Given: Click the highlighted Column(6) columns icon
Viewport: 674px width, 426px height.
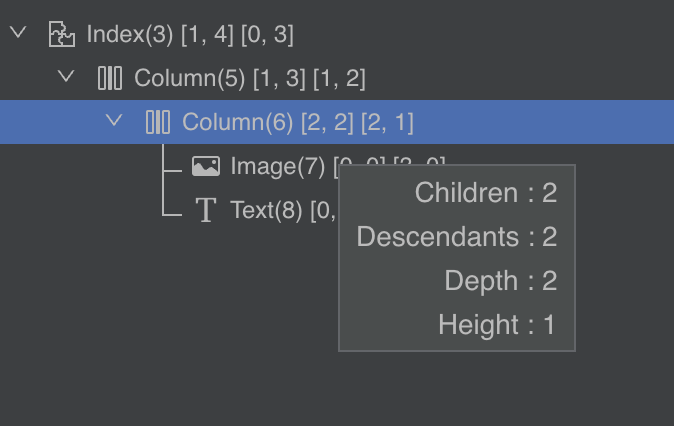Looking at the screenshot, I should tap(158, 122).
